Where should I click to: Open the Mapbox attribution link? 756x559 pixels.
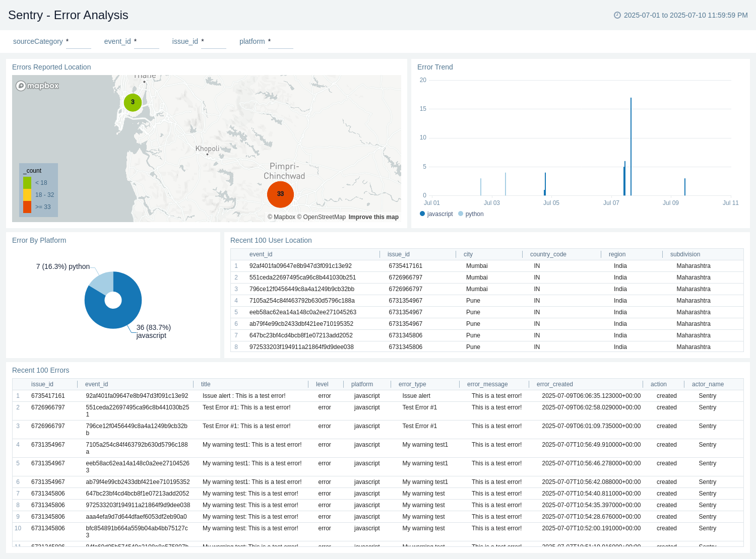pos(281,217)
